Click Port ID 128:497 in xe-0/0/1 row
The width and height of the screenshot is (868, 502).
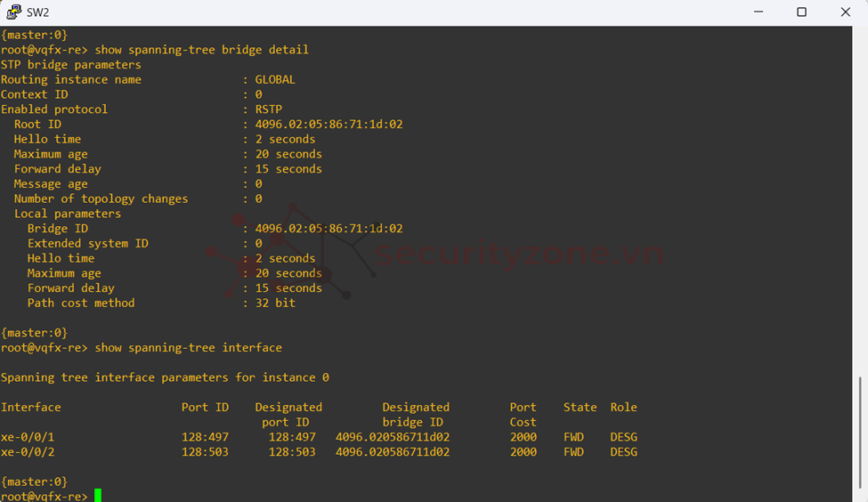point(205,437)
